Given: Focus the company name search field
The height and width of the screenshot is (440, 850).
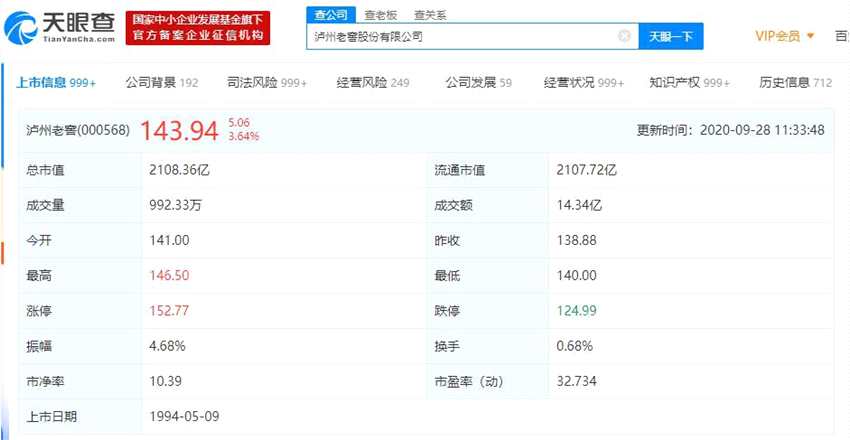Looking at the screenshot, I should point(460,37).
